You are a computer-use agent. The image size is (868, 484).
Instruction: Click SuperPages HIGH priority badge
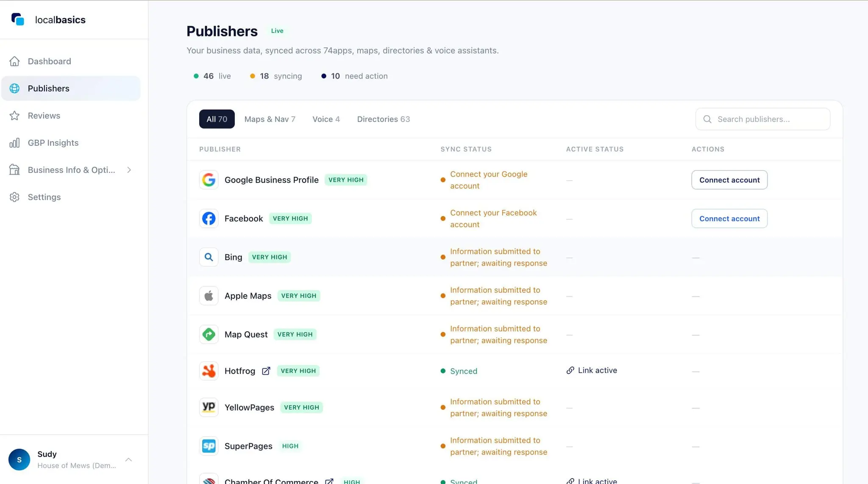click(290, 446)
